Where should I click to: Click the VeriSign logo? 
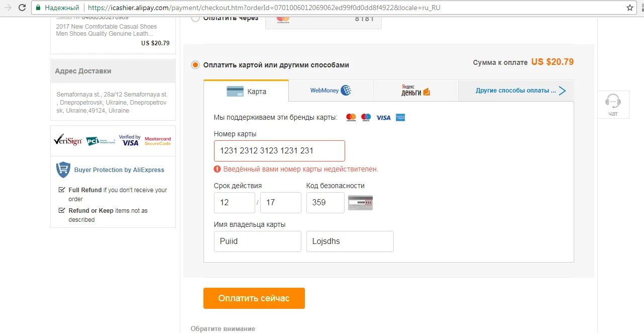68,140
